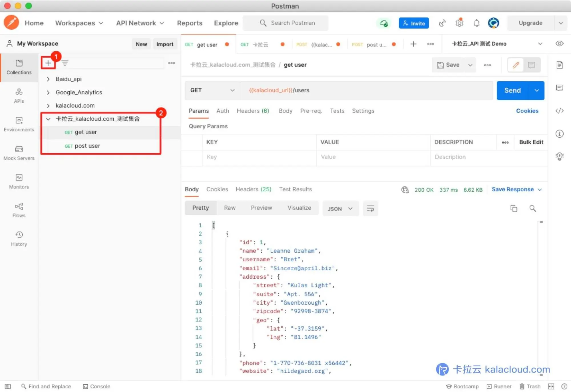Open the comments panel in right sidebar
Screen dimensions: 571x392
coord(560,88)
